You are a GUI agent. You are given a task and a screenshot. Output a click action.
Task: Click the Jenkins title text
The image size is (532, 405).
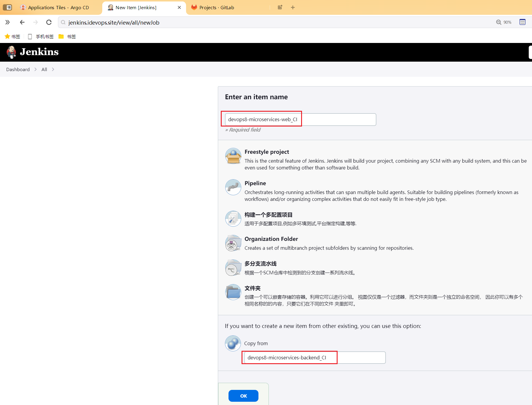coord(39,52)
